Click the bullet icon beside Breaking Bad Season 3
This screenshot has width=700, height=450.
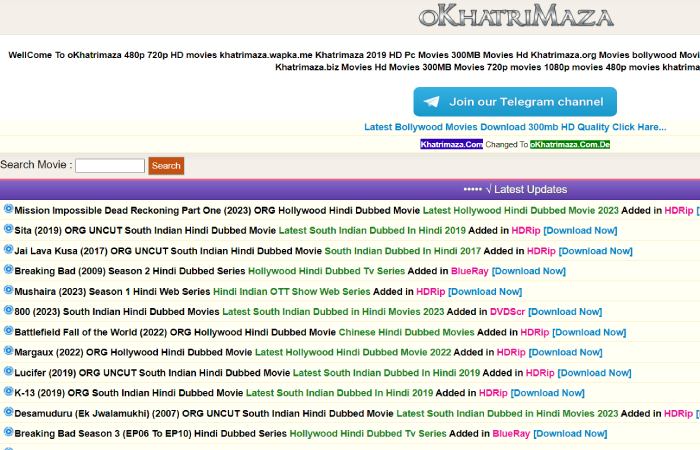(8, 432)
